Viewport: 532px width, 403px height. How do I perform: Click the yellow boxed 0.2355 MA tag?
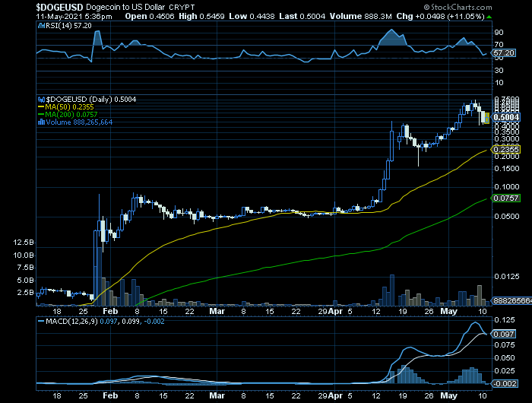[506, 150]
